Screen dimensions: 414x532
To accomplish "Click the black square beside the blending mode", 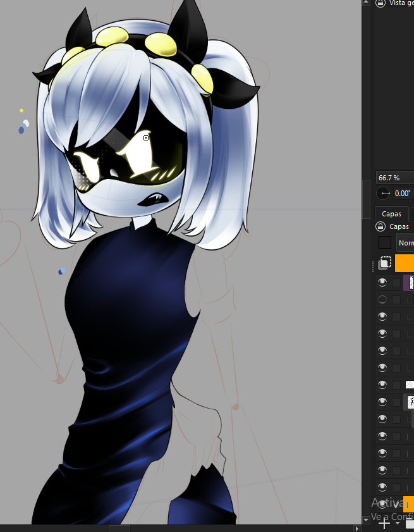I will point(385,242).
